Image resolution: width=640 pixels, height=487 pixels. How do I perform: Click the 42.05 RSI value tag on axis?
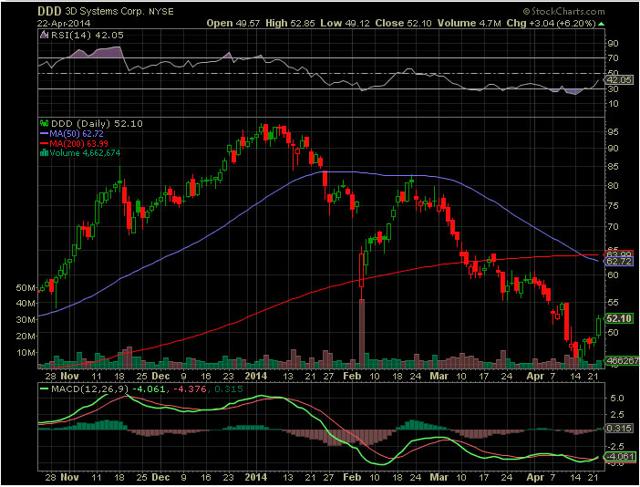pos(620,80)
